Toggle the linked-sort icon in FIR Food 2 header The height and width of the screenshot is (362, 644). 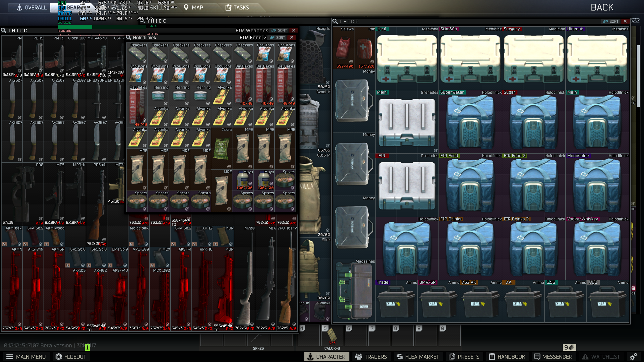(272, 37)
